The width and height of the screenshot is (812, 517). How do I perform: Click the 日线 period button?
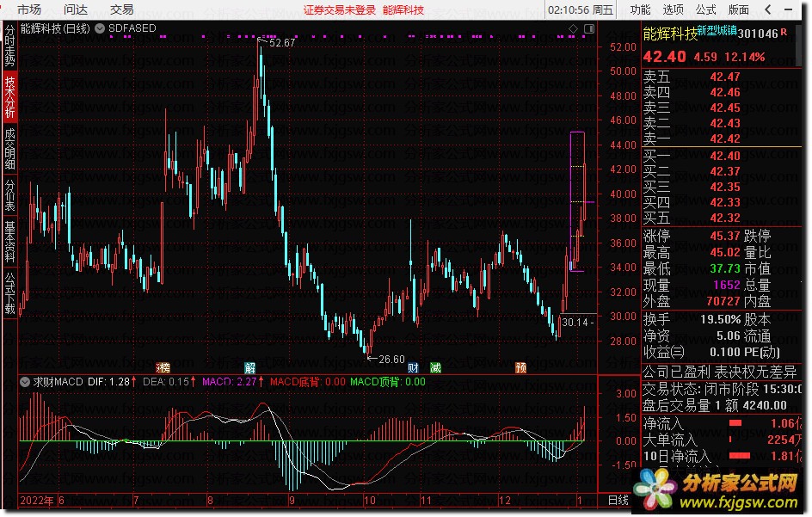[x=618, y=500]
